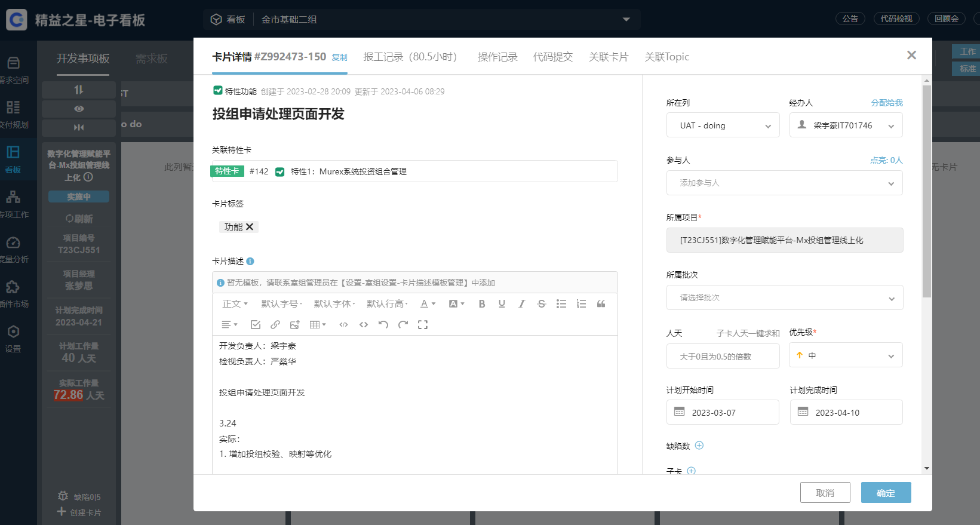
Task: Click the 复制 copy link
Action: pyautogui.click(x=340, y=57)
